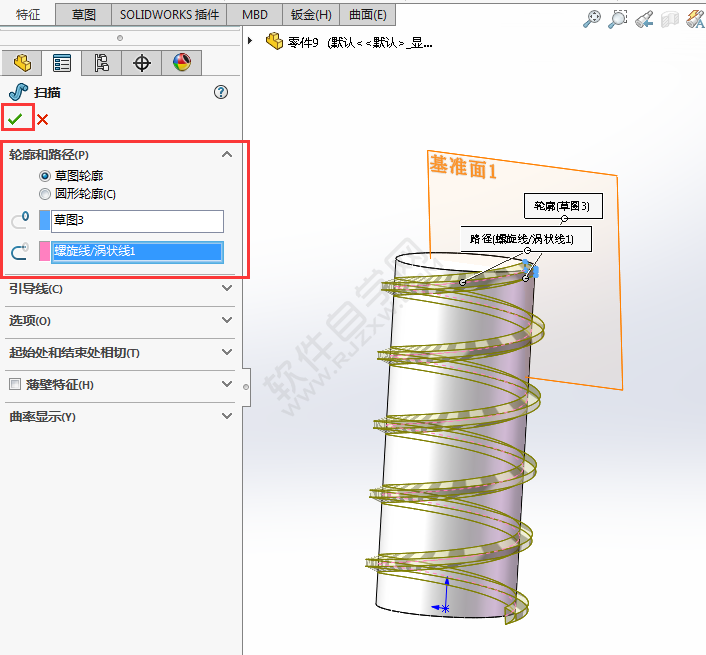This screenshot has width=706, height=655.
Task: Click the part icon for 零件9
Action: click(x=274, y=41)
